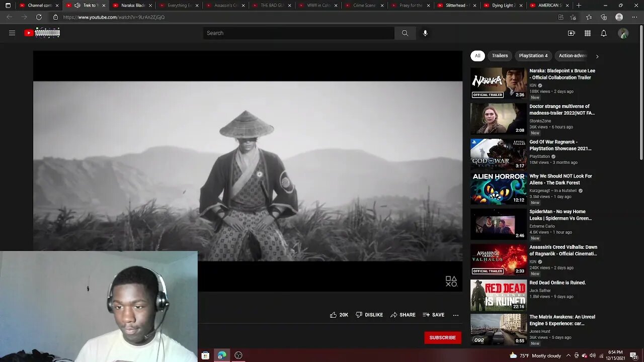644x362 pixels.
Task: Switch to the Trek to Yomi tab
Action: (x=87, y=6)
